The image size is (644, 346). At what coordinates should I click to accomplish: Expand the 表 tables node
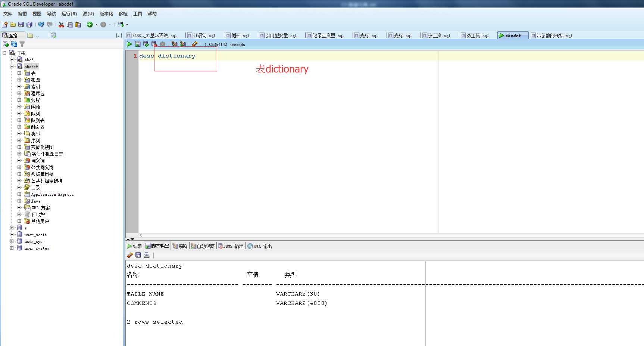[19, 73]
